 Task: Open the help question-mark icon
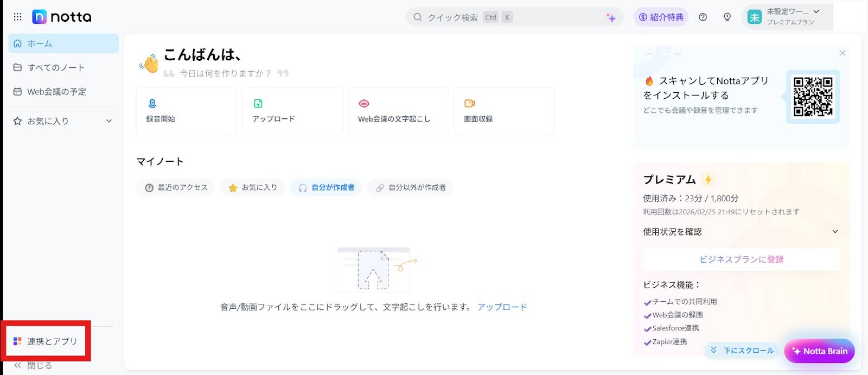coord(703,17)
